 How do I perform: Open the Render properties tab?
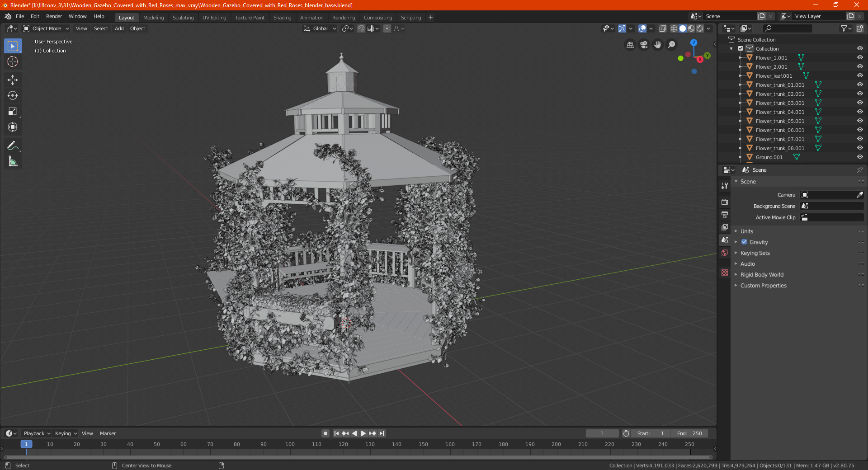point(725,202)
